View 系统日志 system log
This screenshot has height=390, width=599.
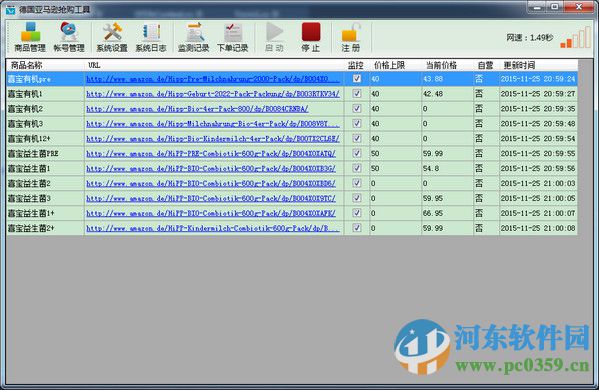pos(151,37)
